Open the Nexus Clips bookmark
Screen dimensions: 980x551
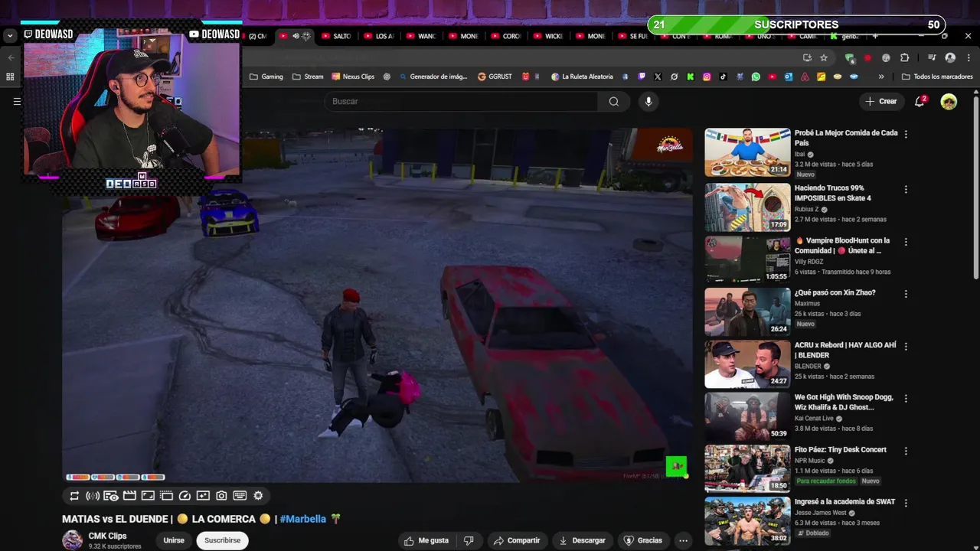tap(353, 77)
